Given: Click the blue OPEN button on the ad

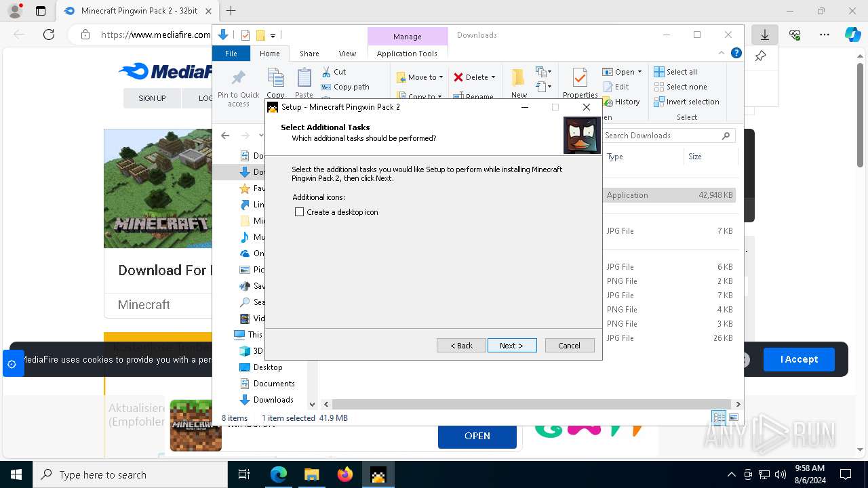Looking at the screenshot, I should (x=477, y=436).
